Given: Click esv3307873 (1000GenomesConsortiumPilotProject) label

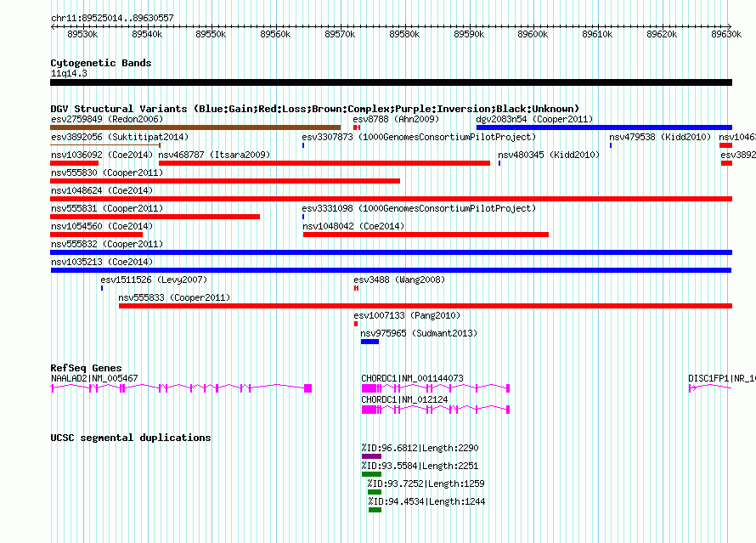Looking at the screenshot, I should coord(419,137).
